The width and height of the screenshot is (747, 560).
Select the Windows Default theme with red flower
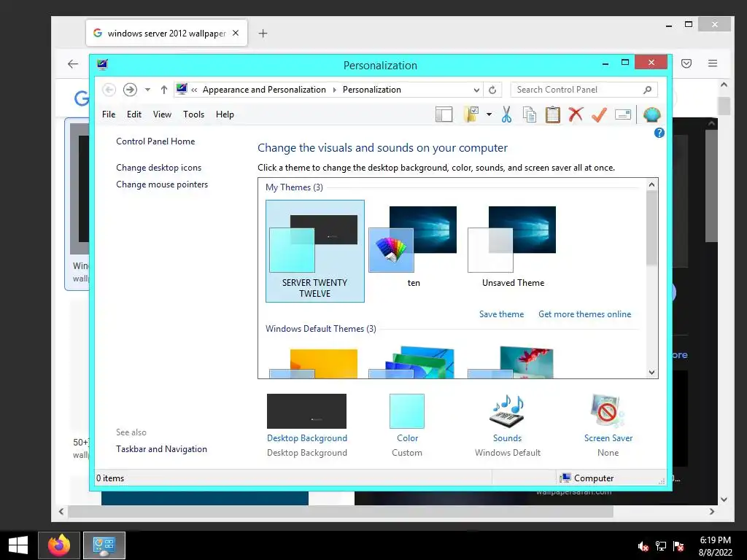[x=511, y=363]
